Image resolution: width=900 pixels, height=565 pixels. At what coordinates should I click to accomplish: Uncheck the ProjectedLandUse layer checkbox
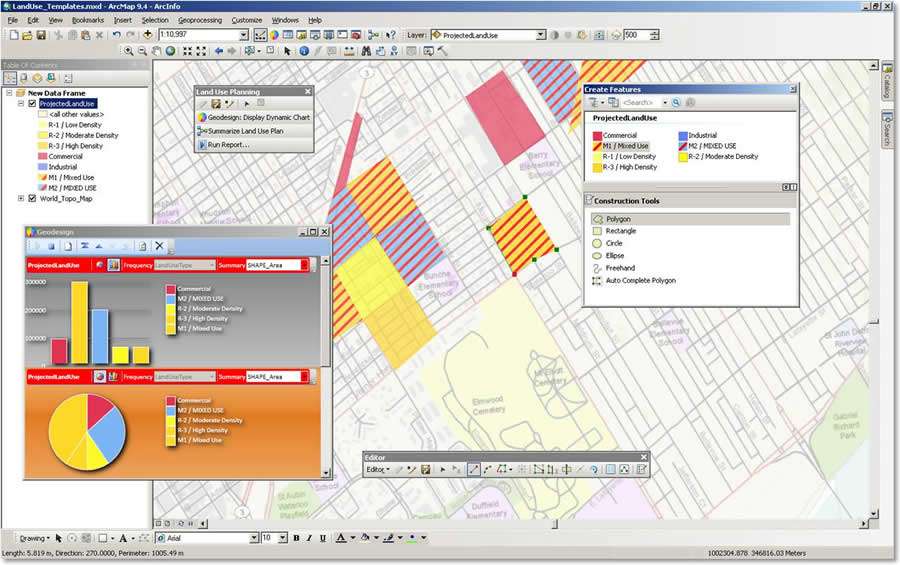[32, 104]
